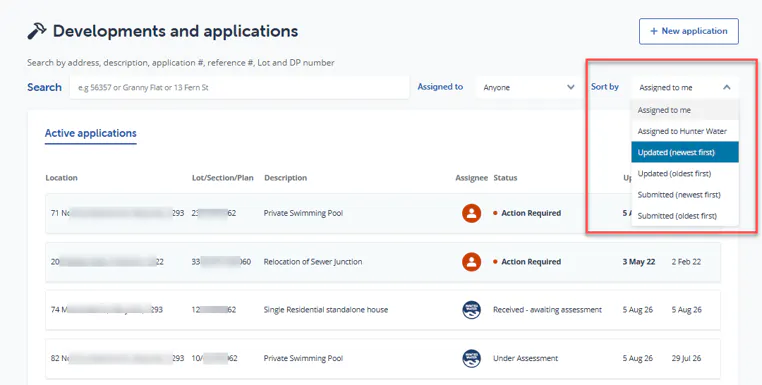Select Updated (newest first) sort option

tap(685, 152)
